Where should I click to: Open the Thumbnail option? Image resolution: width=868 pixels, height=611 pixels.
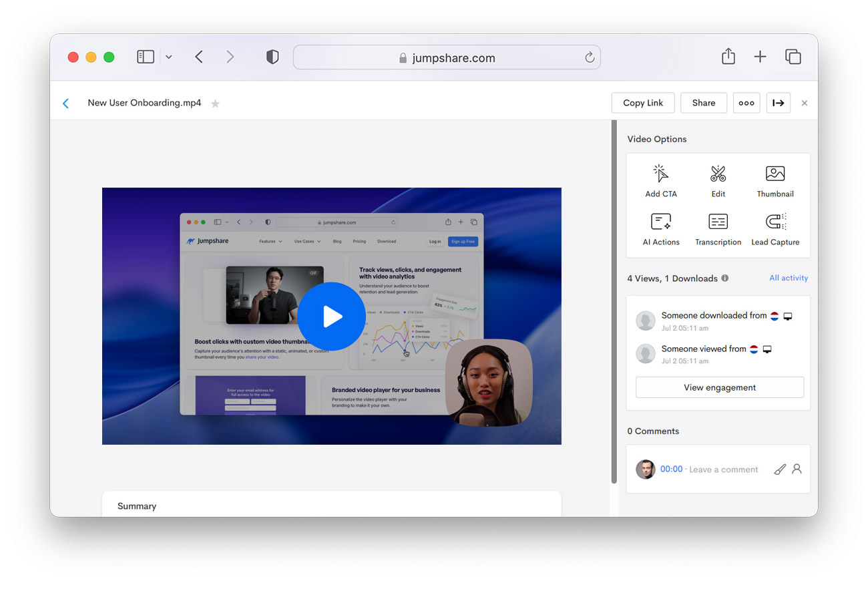[x=775, y=182]
